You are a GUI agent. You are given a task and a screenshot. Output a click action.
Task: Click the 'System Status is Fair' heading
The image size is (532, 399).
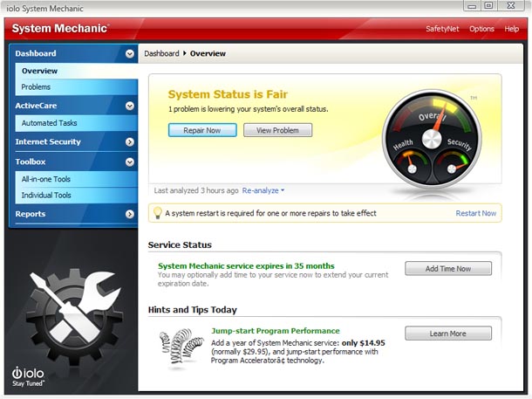pos(228,94)
